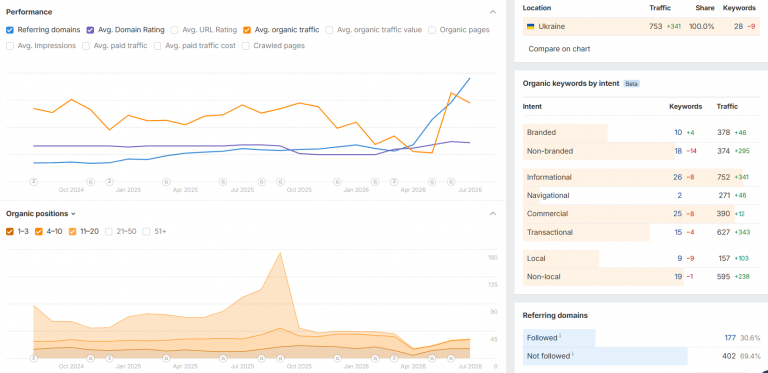
Task: Enable the Avg. URL Rating checkbox
Action: click(x=174, y=30)
